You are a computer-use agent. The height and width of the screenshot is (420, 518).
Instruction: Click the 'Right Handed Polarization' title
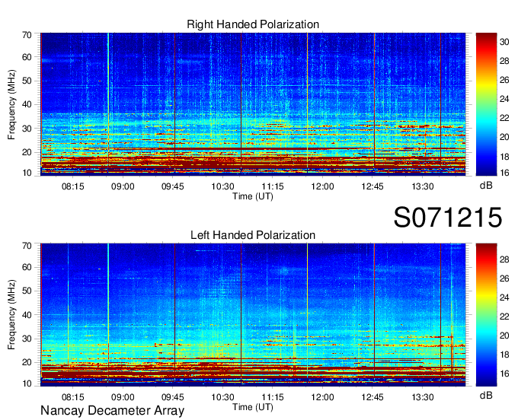pos(253,24)
